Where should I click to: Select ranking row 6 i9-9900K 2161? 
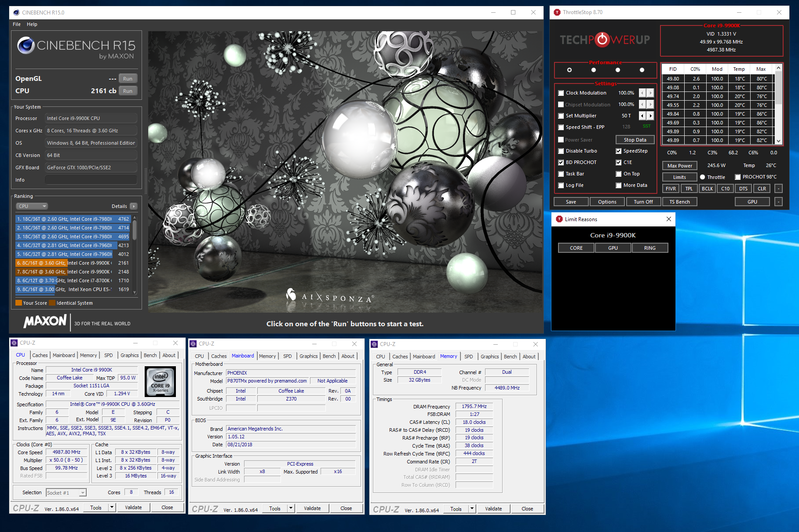click(x=73, y=263)
